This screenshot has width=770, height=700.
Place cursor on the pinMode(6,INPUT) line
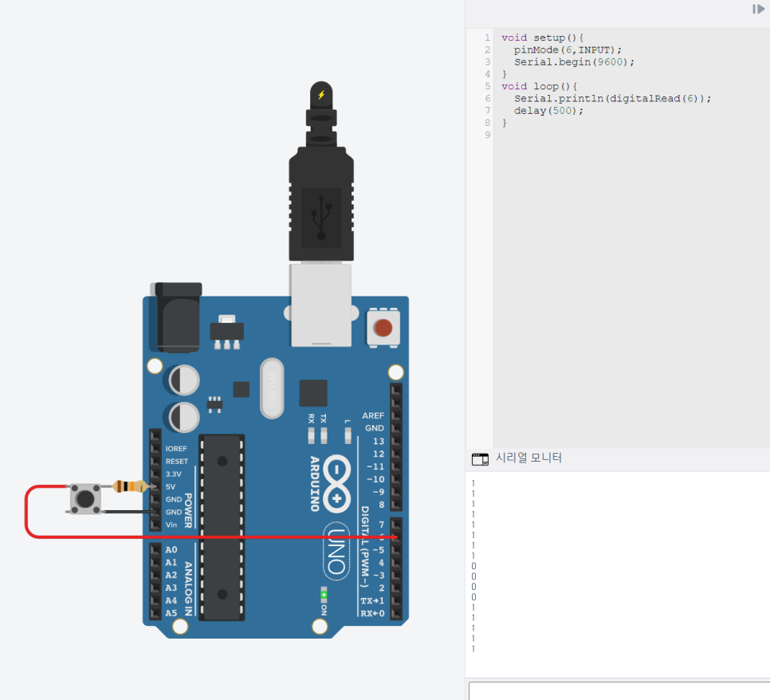[x=568, y=49]
